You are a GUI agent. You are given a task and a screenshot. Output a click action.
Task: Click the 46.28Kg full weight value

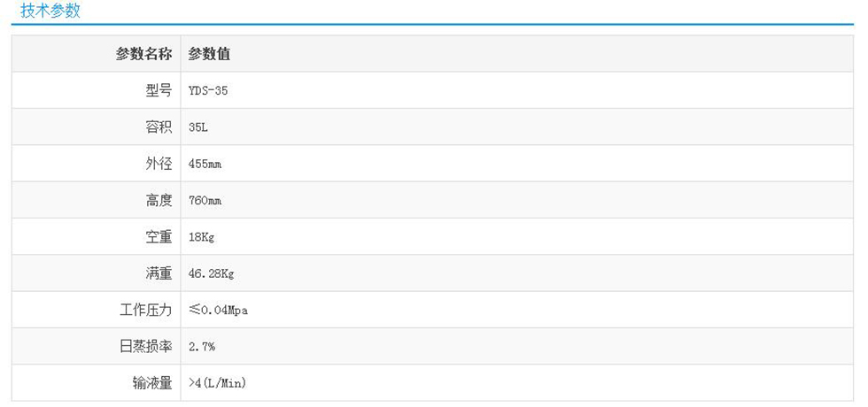pos(211,274)
